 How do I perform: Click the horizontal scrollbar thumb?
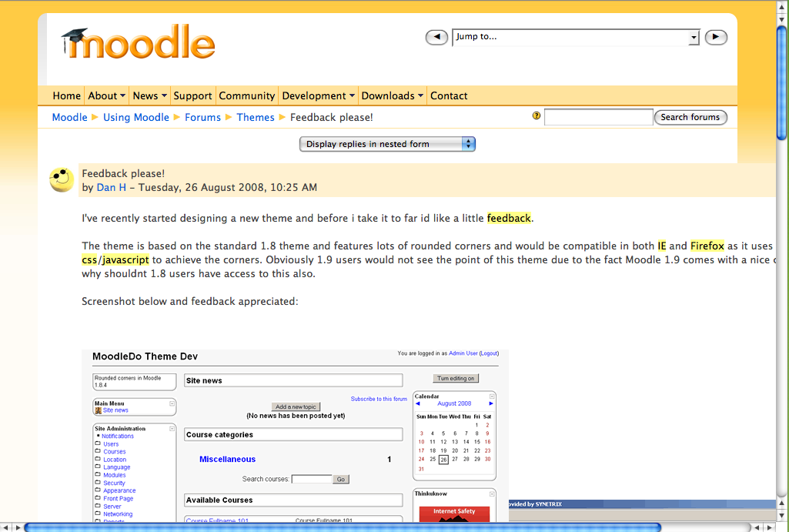point(343,527)
